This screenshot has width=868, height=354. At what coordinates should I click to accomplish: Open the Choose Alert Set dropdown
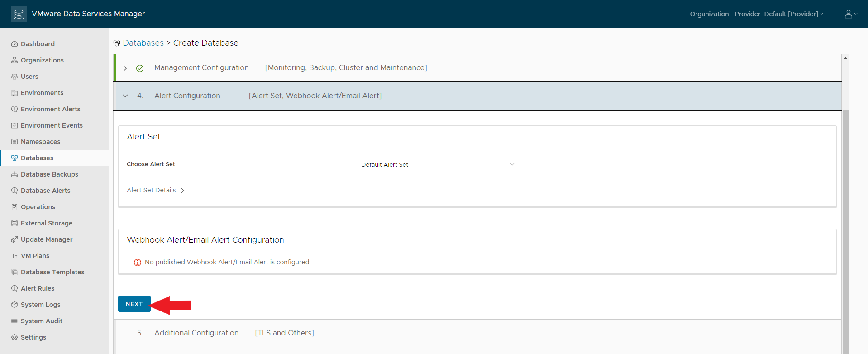tap(438, 165)
